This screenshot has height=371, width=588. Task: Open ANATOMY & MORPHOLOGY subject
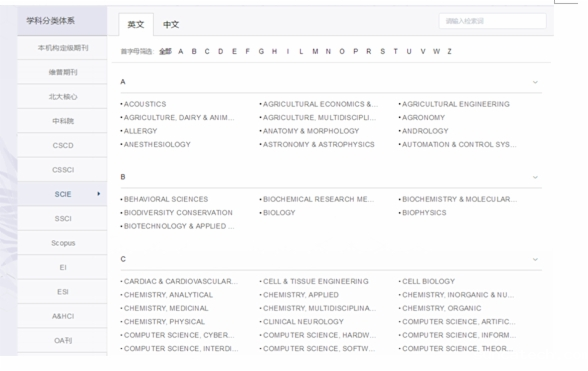pos(311,131)
